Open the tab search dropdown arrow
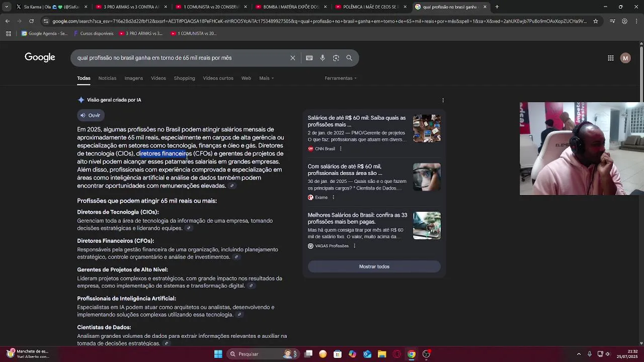The width and height of the screenshot is (644, 362). pyautogui.click(x=7, y=7)
